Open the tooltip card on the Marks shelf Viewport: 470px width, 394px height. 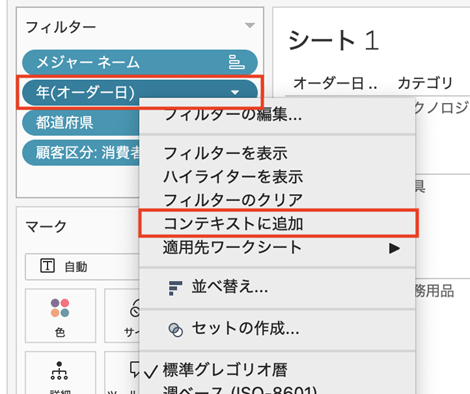(122, 373)
